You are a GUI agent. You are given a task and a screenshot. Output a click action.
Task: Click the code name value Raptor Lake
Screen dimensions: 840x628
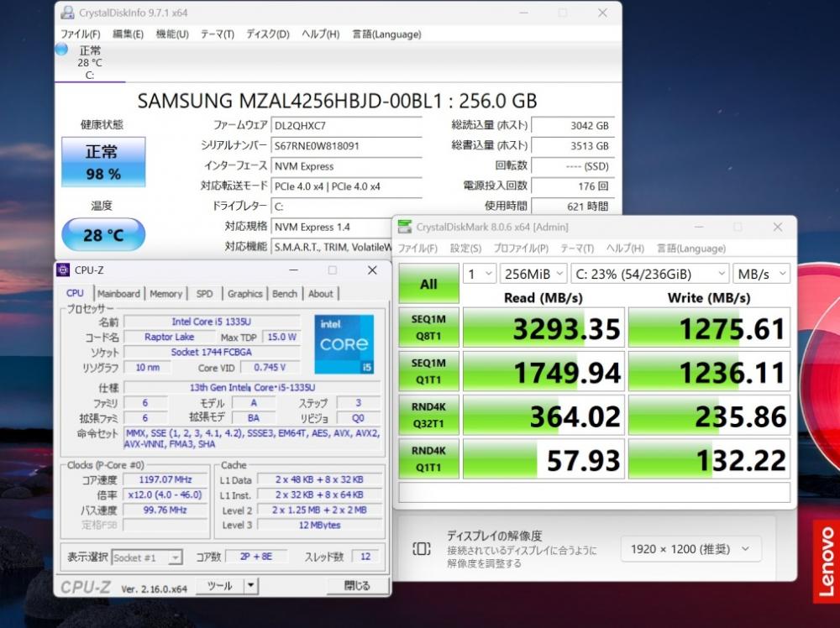click(170, 337)
